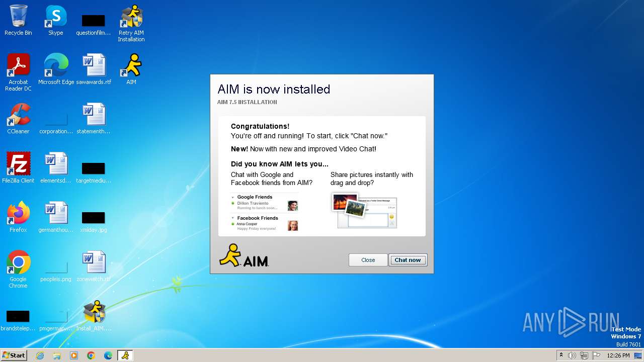Select the sawawards.rtf document icon
Screen dimensions: 644x362
pyautogui.click(x=94, y=70)
